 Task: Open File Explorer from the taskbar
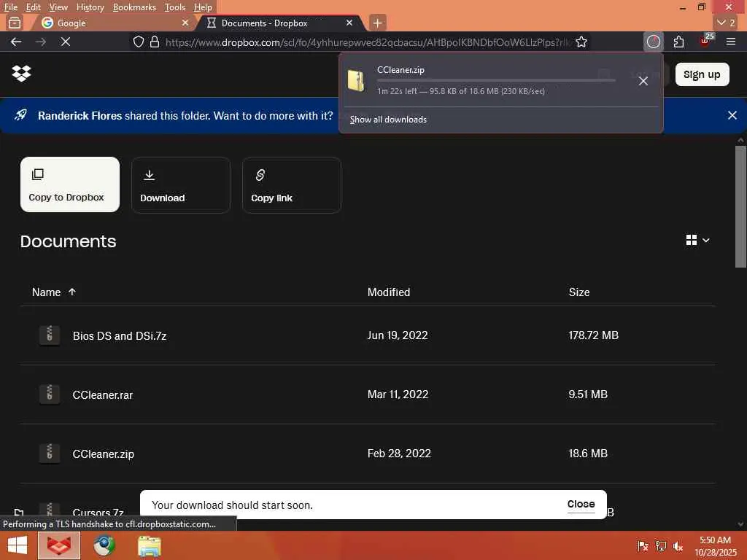point(150,545)
